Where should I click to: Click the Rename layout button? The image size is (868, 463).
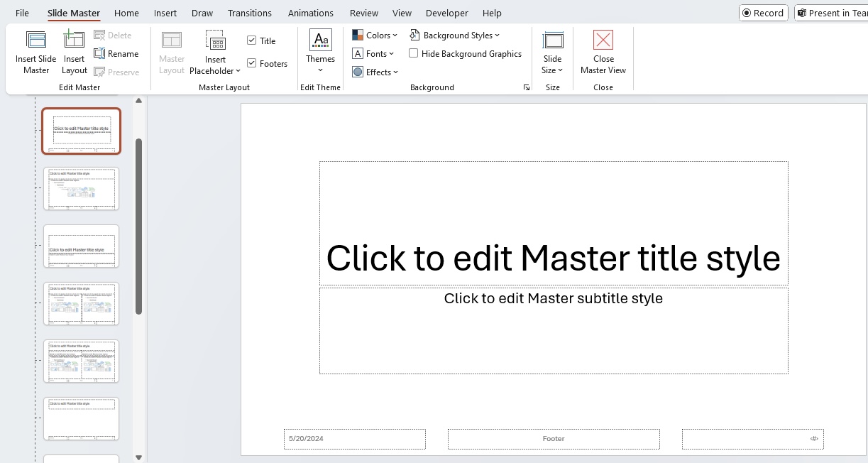tap(116, 54)
